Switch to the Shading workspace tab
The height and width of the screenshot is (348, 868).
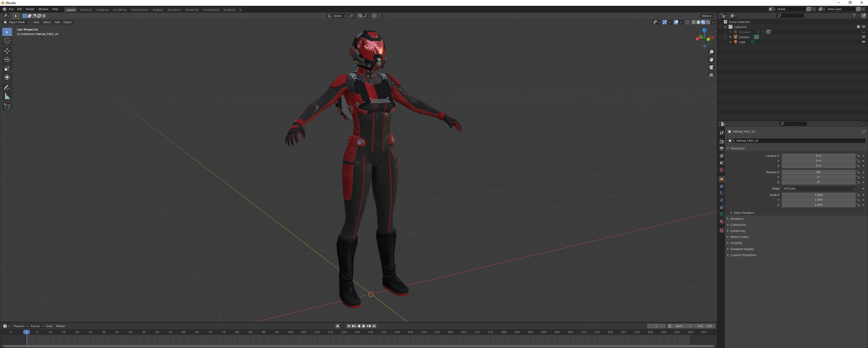157,10
